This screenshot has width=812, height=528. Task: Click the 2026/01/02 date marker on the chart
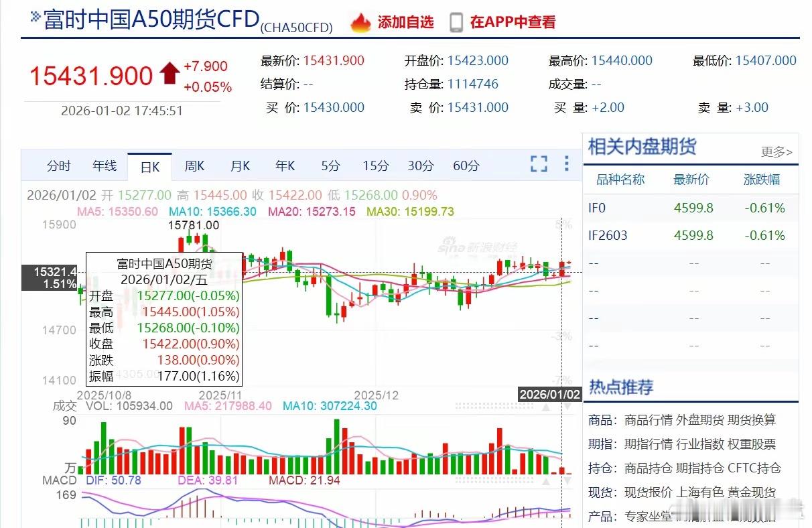coord(550,395)
